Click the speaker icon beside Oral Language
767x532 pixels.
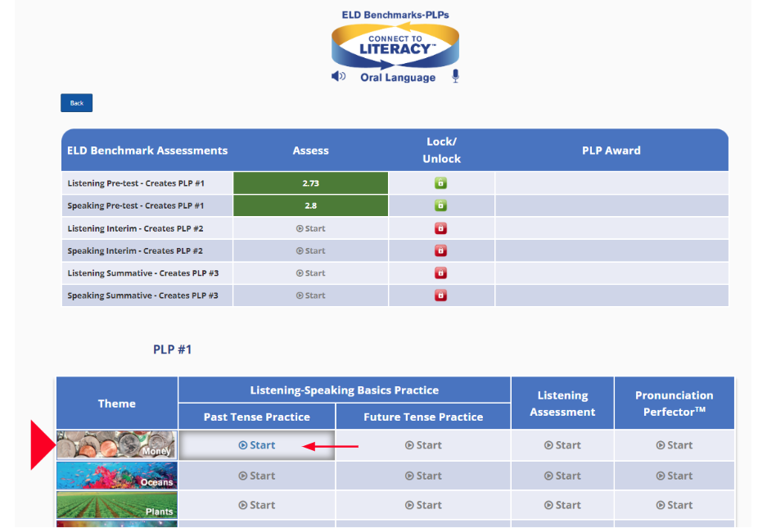(339, 76)
